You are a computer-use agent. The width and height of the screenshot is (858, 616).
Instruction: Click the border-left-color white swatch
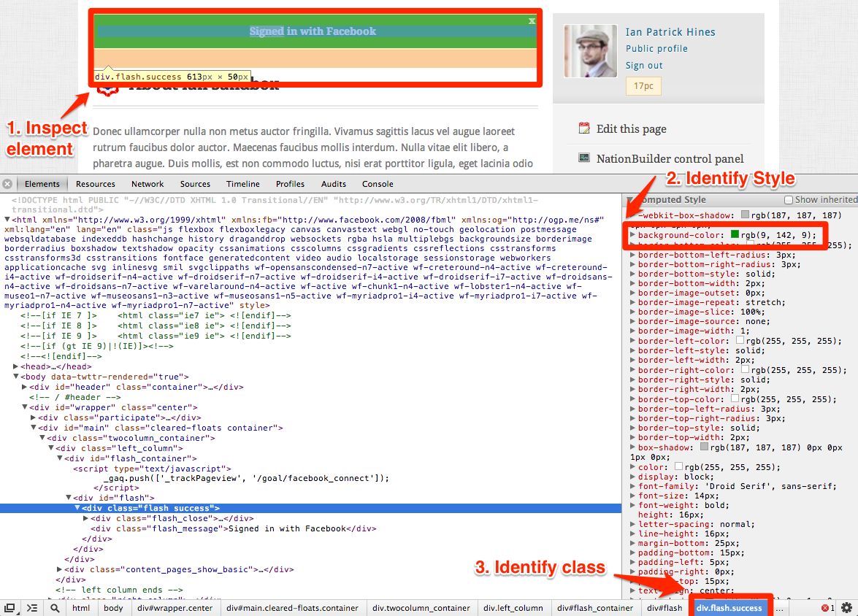point(740,340)
